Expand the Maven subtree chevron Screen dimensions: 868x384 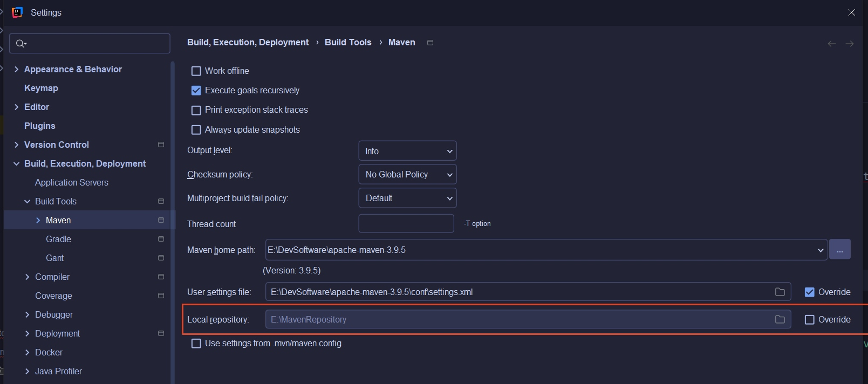pyautogui.click(x=38, y=220)
